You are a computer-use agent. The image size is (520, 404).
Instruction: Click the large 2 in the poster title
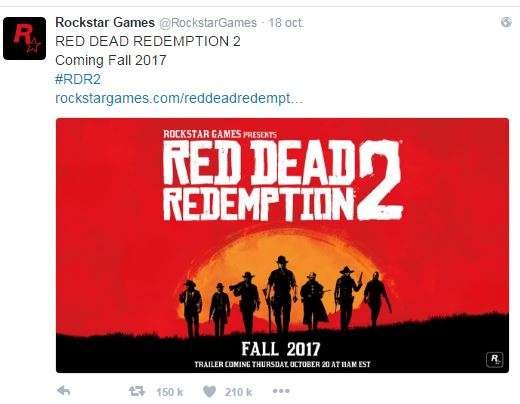380,180
